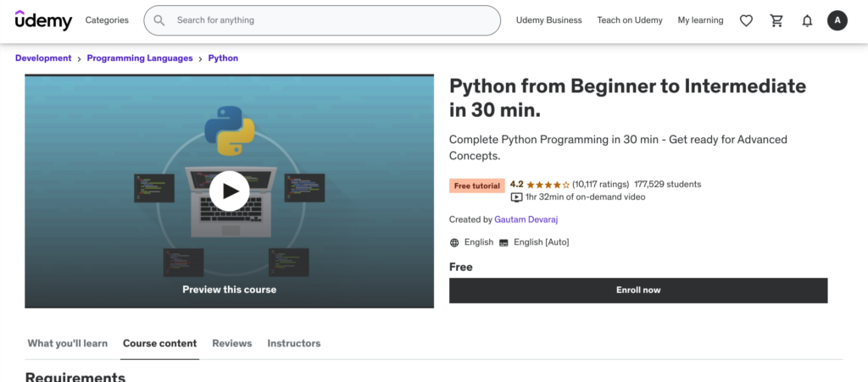The height and width of the screenshot is (382, 868).
Task: Navigate to Development breadcrumb
Action: point(43,58)
